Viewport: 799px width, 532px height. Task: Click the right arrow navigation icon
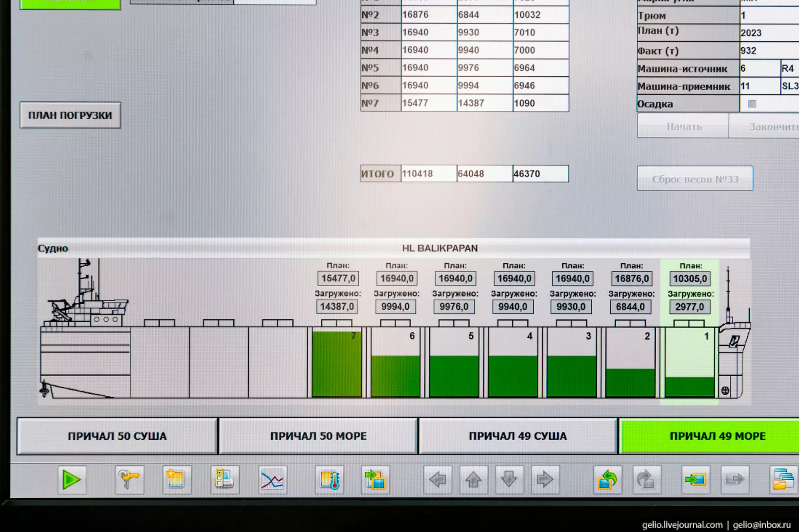(545, 480)
